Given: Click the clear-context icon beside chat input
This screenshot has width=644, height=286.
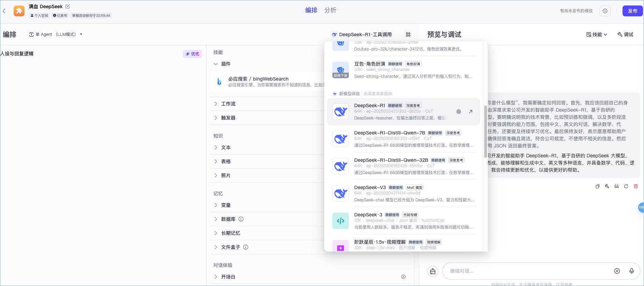Looking at the screenshot, I should pyautogui.click(x=433, y=271).
